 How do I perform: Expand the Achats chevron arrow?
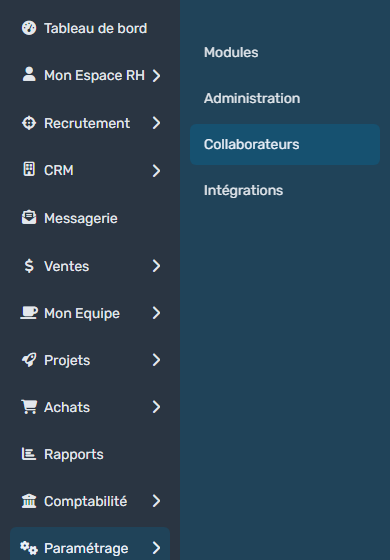[156, 407]
